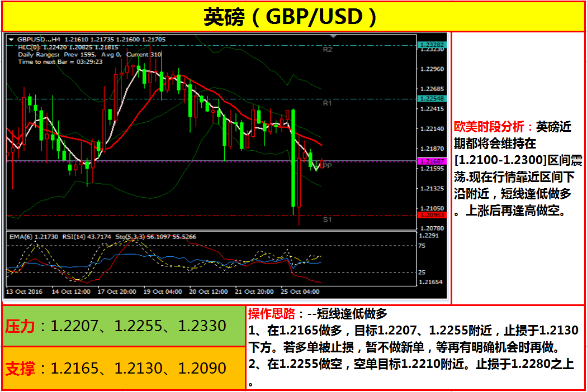The image size is (587, 392).
Task: Click the 1.23282 R2 price label
Action: click(x=432, y=45)
